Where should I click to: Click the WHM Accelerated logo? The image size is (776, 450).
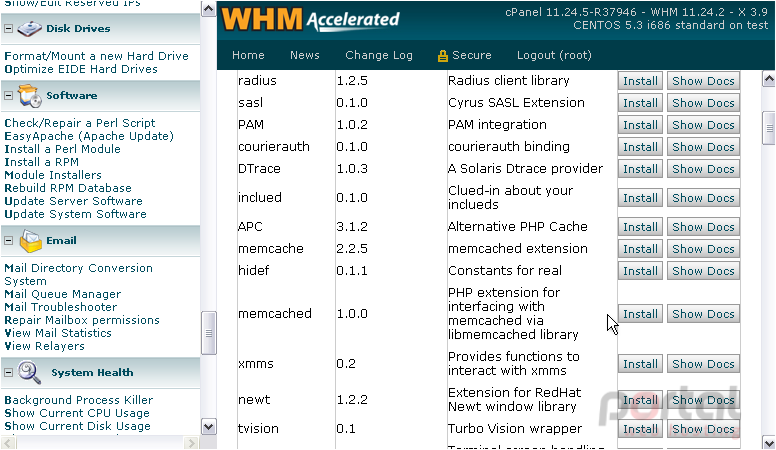click(x=310, y=20)
